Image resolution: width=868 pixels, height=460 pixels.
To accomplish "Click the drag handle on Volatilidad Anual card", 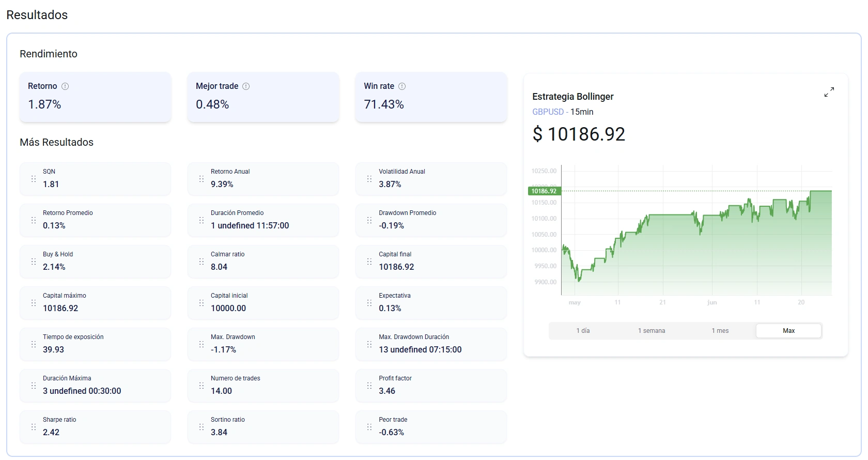I will [369, 179].
